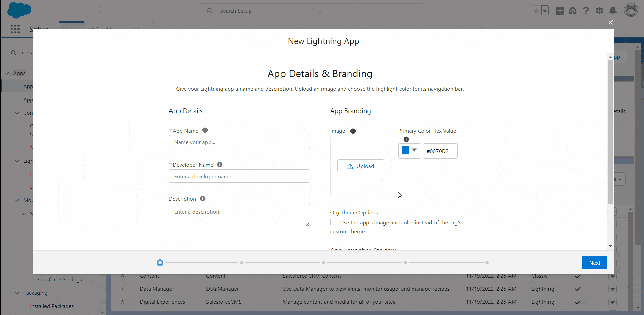Image resolution: width=644 pixels, height=315 pixels.
Task: Click the Digital Experiences app name cell
Action: point(162,302)
